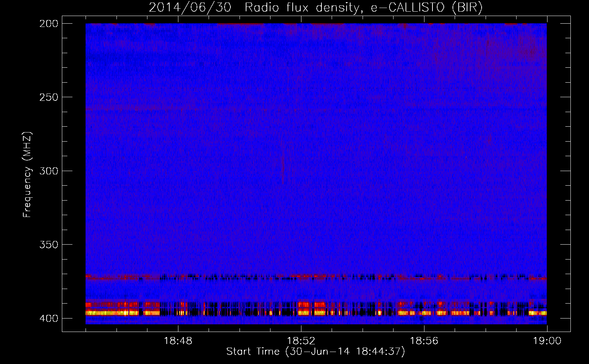589x364 pixels.
Task: Click the 18:56 time tick label
Action: click(x=424, y=341)
